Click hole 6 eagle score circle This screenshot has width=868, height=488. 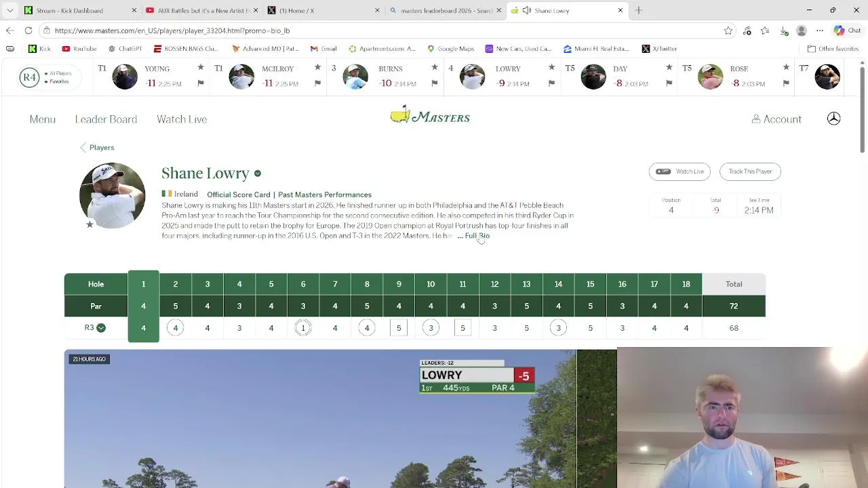303,328
